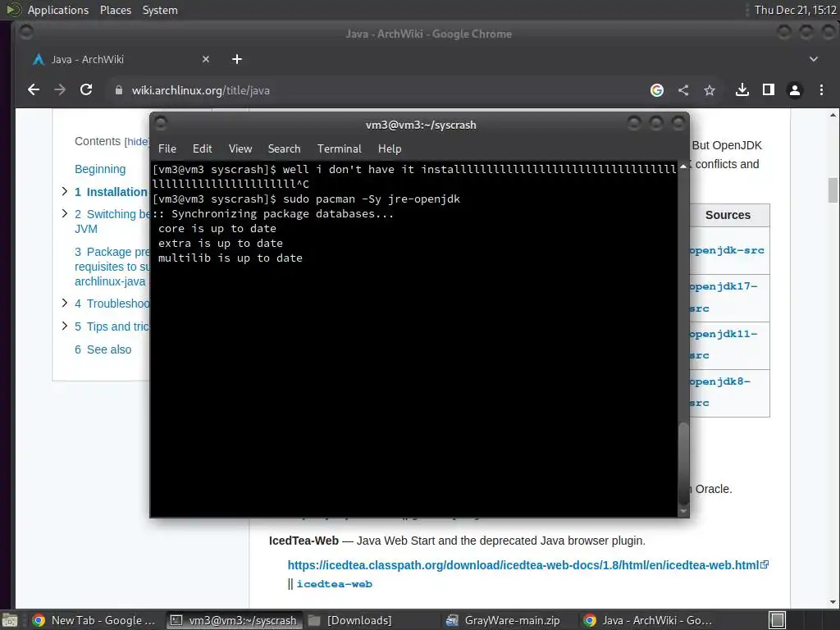This screenshot has width=840, height=630.
Task: Click the show desktop icon in bottom panel
Action: click(9, 620)
